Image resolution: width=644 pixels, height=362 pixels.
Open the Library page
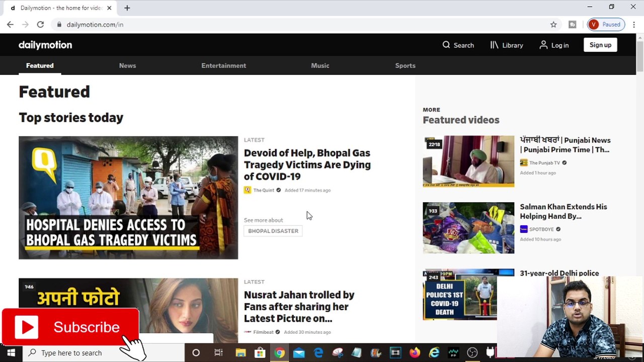pyautogui.click(x=507, y=45)
